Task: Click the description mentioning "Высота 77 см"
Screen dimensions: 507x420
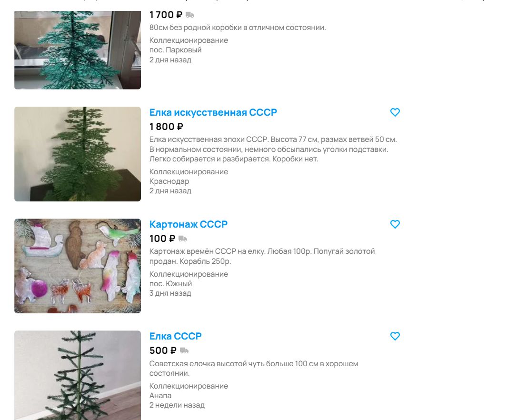Action: 273,149
